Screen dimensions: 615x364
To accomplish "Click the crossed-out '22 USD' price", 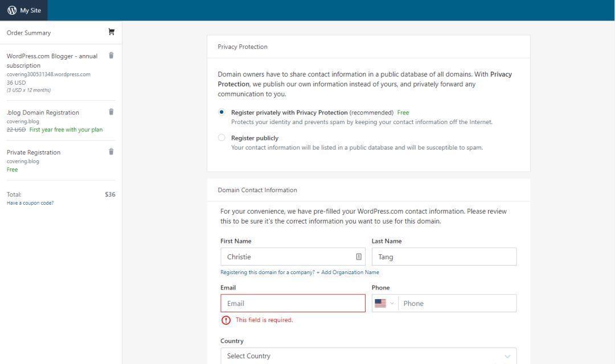I will click(x=16, y=130).
